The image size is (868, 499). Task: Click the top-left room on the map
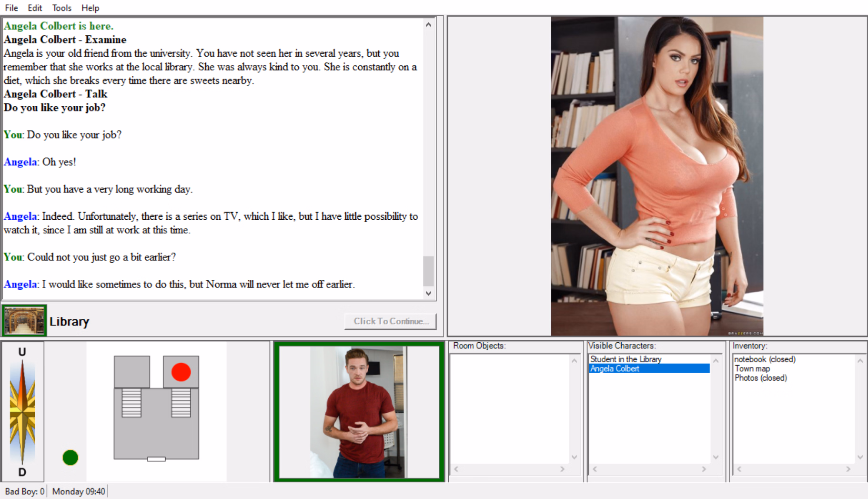click(x=132, y=372)
